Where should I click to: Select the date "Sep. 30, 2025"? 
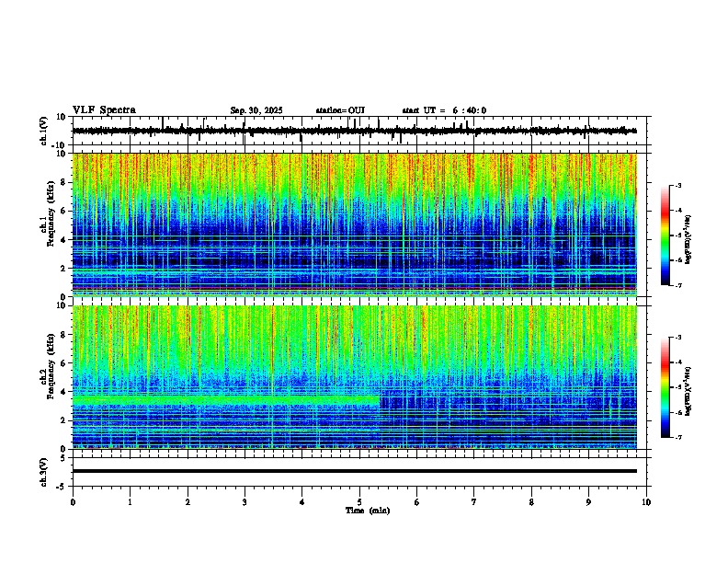click(x=256, y=110)
